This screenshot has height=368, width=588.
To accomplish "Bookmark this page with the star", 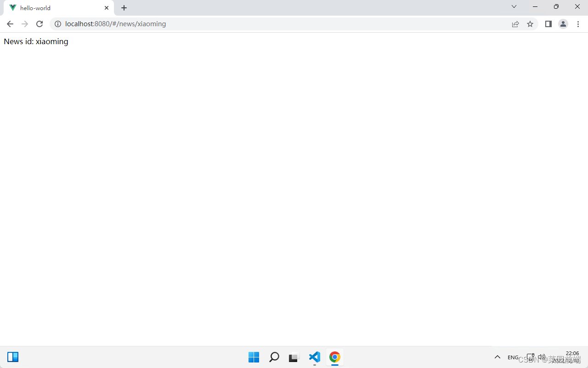I will pyautogui.click(x=530, y=24).
